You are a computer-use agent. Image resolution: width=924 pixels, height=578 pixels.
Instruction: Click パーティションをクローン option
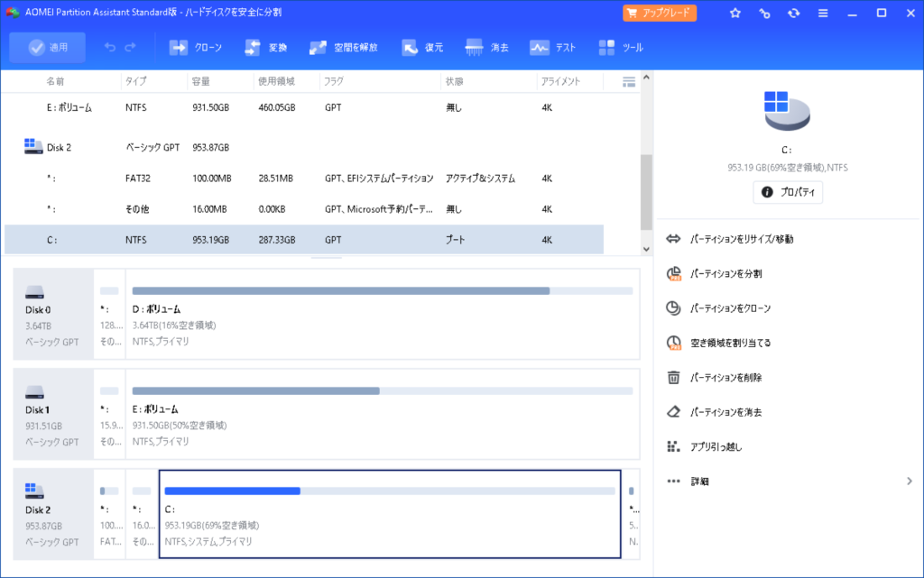click(x=731, y=308)
